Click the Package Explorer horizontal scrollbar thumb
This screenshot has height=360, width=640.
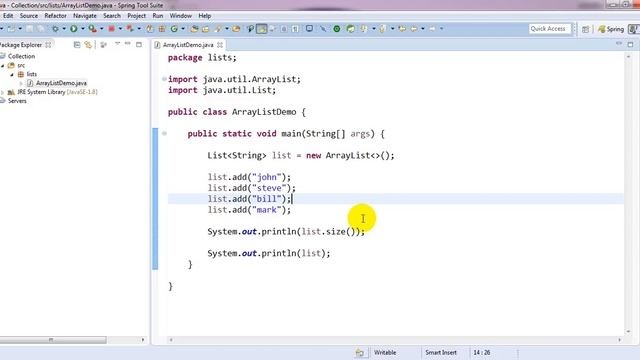pyautogui.click(x=53, y=340)
